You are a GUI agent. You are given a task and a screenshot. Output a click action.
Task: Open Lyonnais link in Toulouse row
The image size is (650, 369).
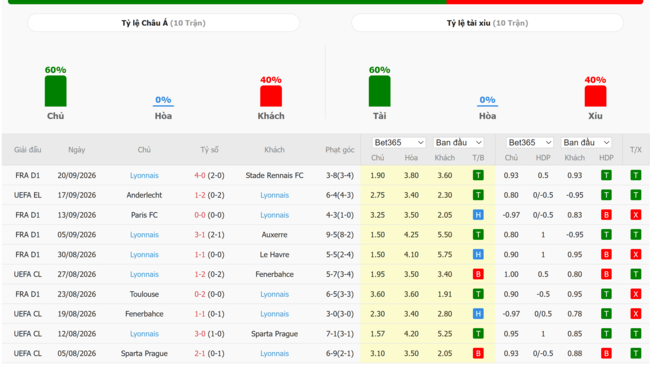click(x=274, y=294)
